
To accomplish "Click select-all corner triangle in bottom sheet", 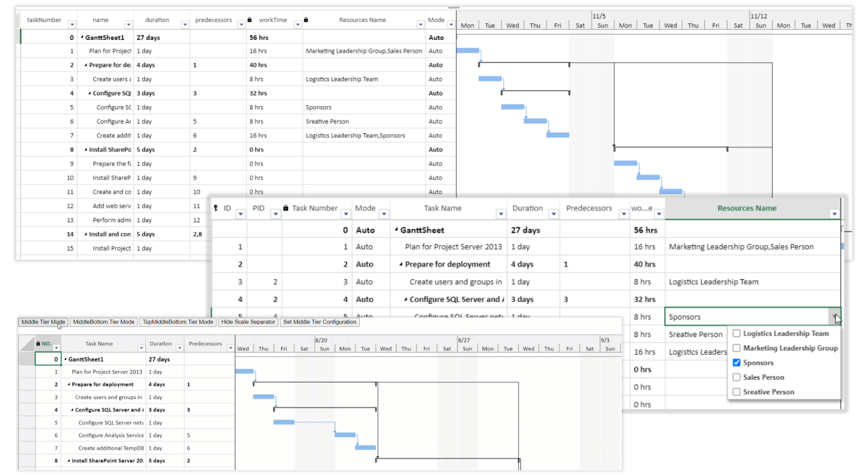I will click(x=27, y=344).
